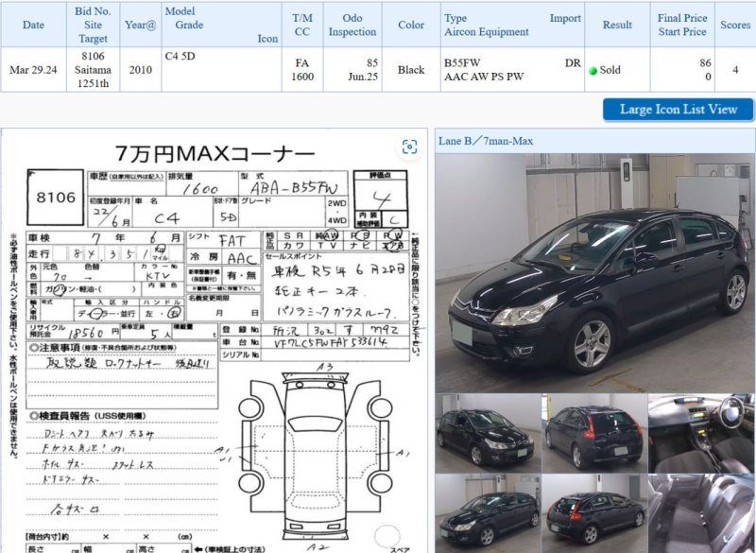Click the Bid No. Site Target column header
756x553 pixels.
[x=93, y=25]
